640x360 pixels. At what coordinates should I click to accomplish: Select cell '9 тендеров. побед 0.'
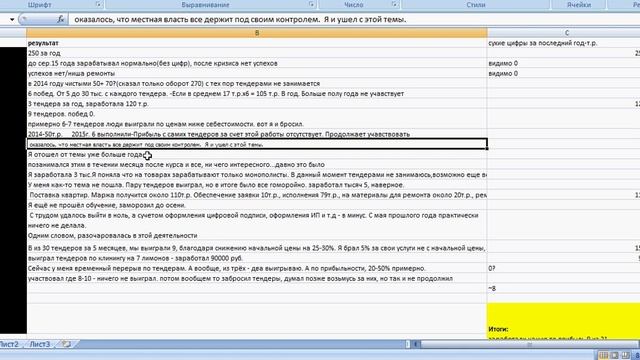tap(257, 114)
